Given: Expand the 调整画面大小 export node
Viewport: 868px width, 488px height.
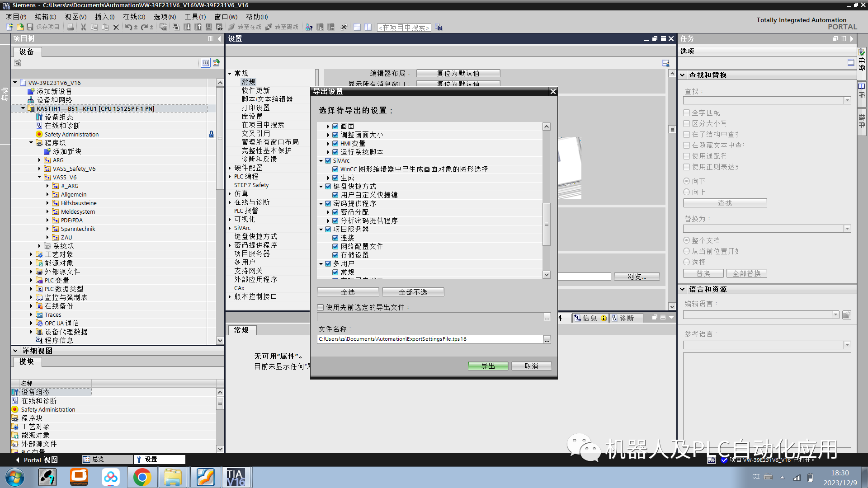Looking at the screenshot, I should click(328, 135).
